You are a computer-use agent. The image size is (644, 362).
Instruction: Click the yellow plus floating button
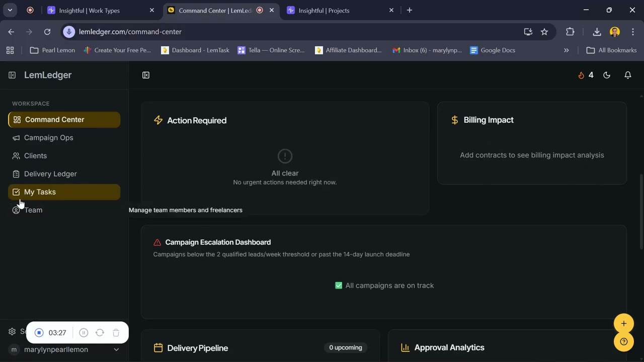624,323
